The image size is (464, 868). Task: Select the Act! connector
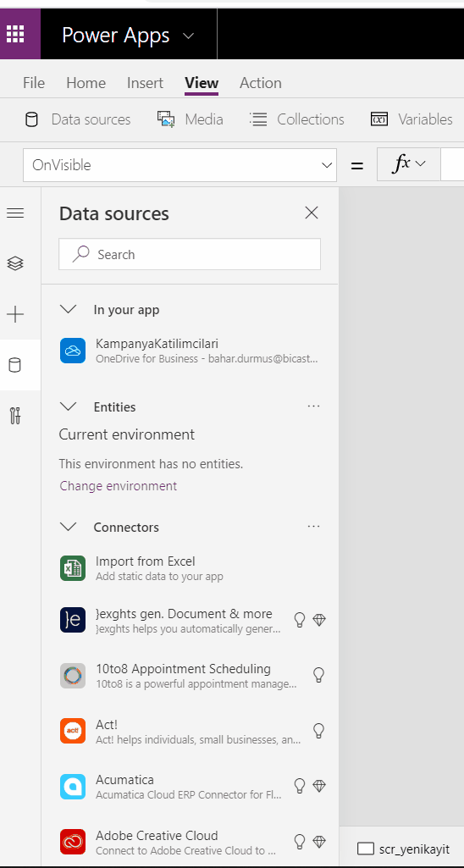coord(190,732)
